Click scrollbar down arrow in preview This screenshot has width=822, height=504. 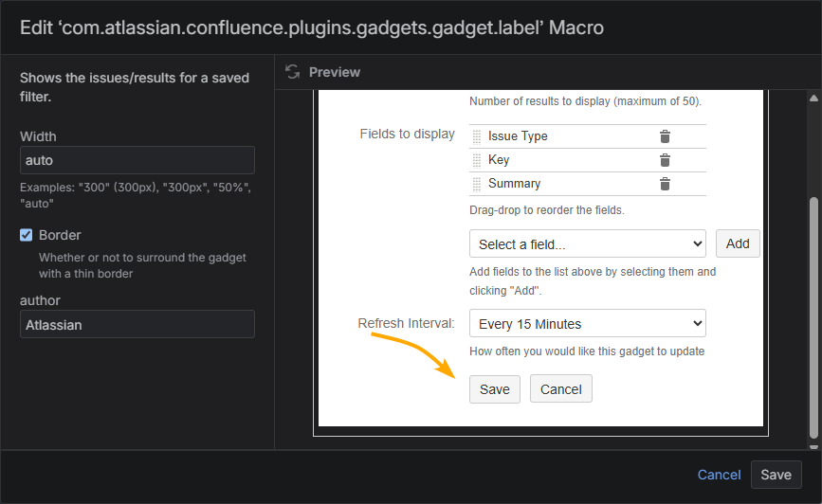point(813,441)
